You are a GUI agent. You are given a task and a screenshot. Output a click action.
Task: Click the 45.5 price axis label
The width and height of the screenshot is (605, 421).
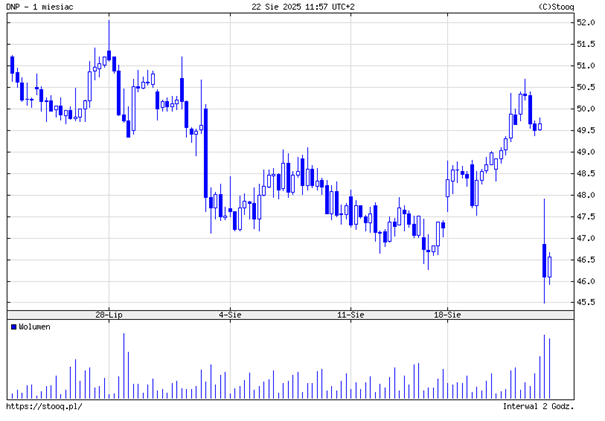586,303
